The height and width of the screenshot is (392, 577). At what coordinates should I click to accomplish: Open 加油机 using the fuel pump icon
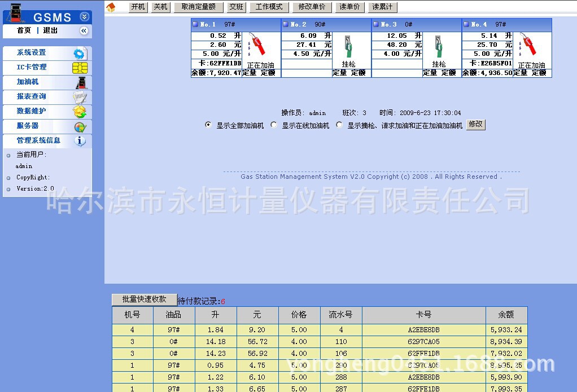pos(81,82)
